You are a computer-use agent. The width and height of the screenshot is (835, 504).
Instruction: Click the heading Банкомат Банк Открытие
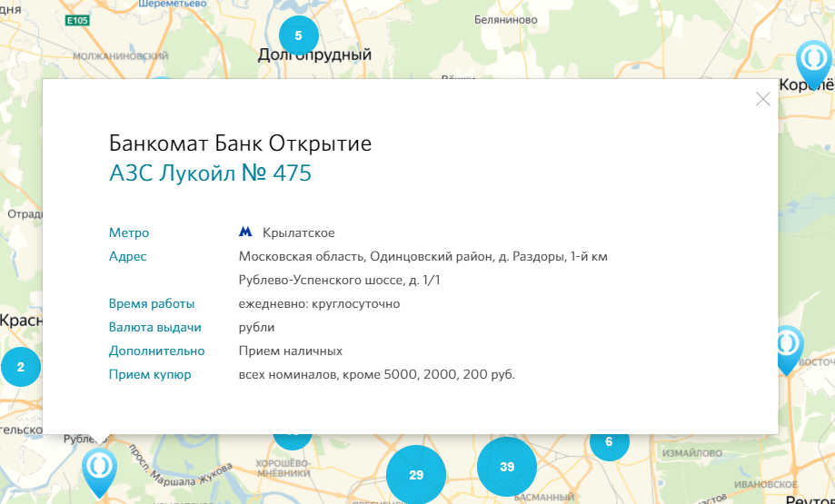(240, 143)
